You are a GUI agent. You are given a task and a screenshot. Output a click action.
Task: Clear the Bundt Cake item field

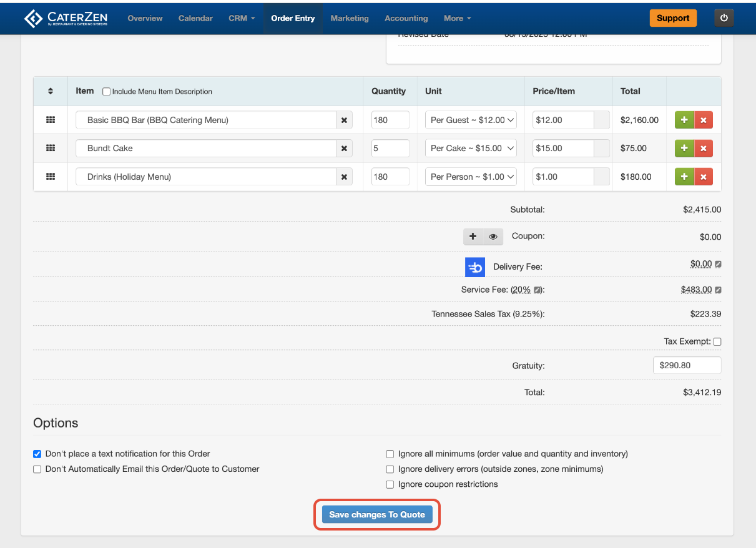click(344, 148)
